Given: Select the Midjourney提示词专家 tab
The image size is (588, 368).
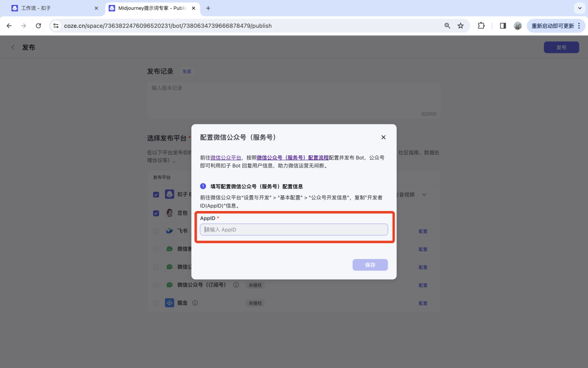Looking at the screenshot, I should point(152,8).
